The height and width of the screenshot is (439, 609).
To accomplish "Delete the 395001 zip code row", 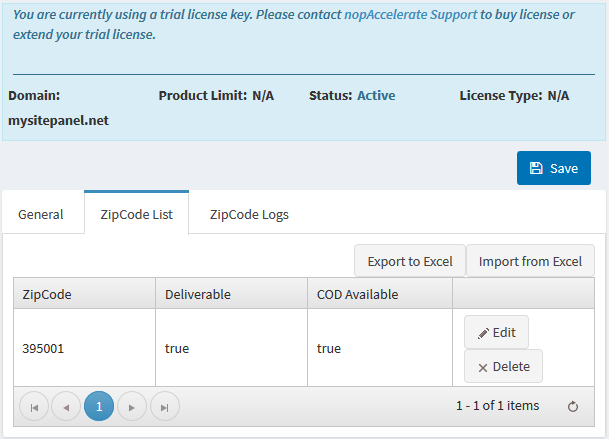I will [x=503, y=366].
